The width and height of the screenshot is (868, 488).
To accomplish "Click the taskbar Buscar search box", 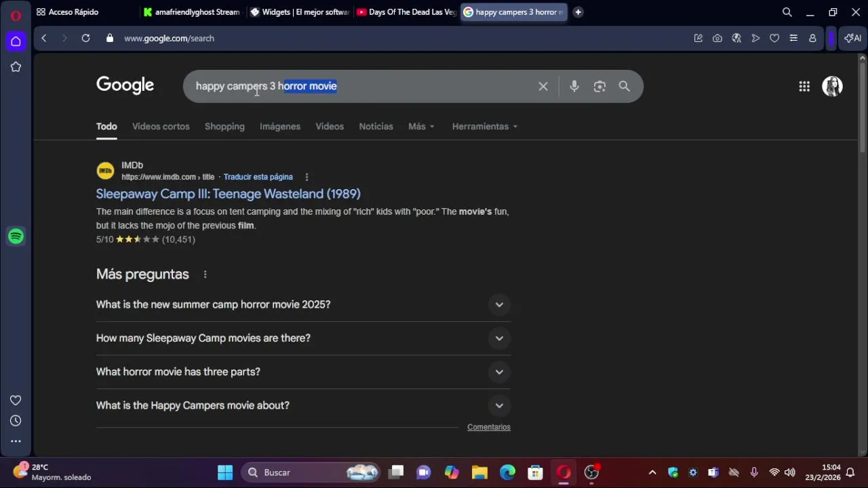I will coord(312,472).
